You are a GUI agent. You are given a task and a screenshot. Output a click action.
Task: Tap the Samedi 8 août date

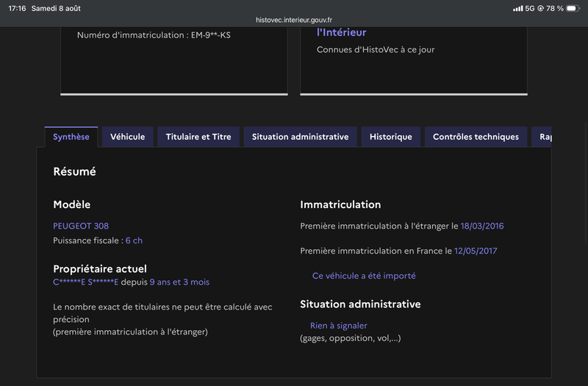[56, 8]
